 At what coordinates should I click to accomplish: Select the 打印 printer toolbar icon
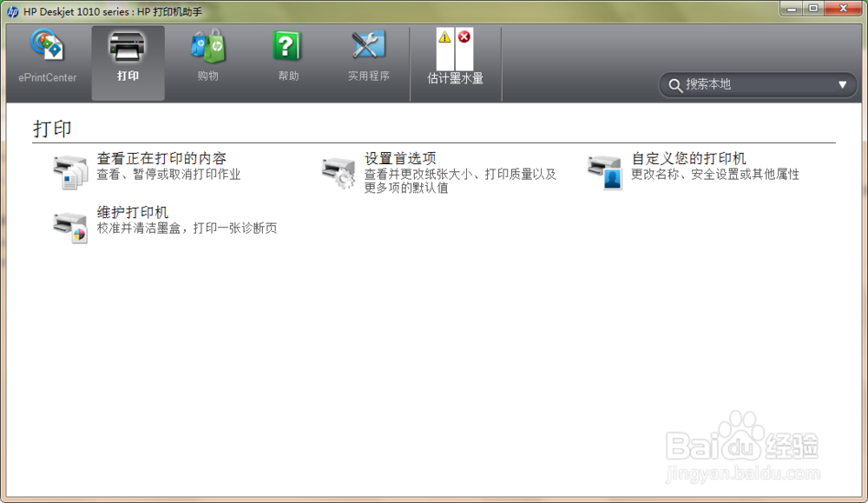[128, 47]
